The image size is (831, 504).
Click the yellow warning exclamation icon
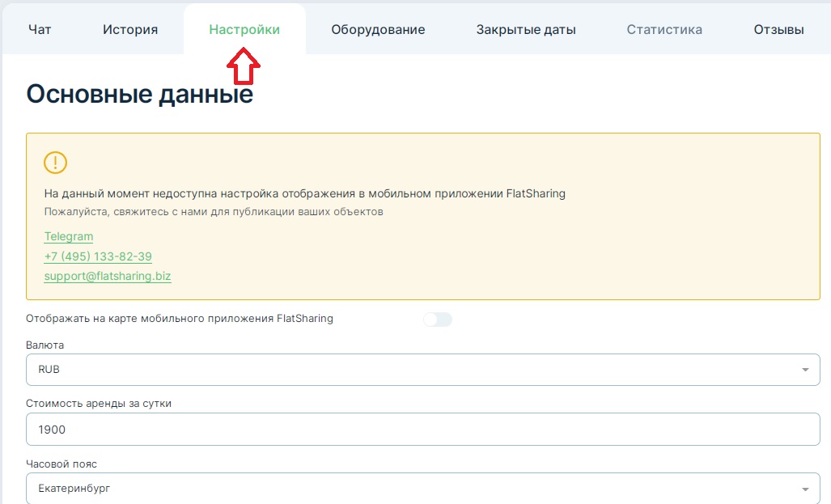pyautogui.click(x=55, y=163)
